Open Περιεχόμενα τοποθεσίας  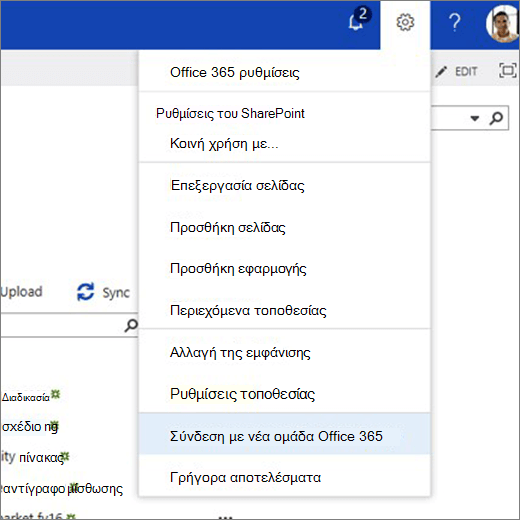(x=248, y=311)
